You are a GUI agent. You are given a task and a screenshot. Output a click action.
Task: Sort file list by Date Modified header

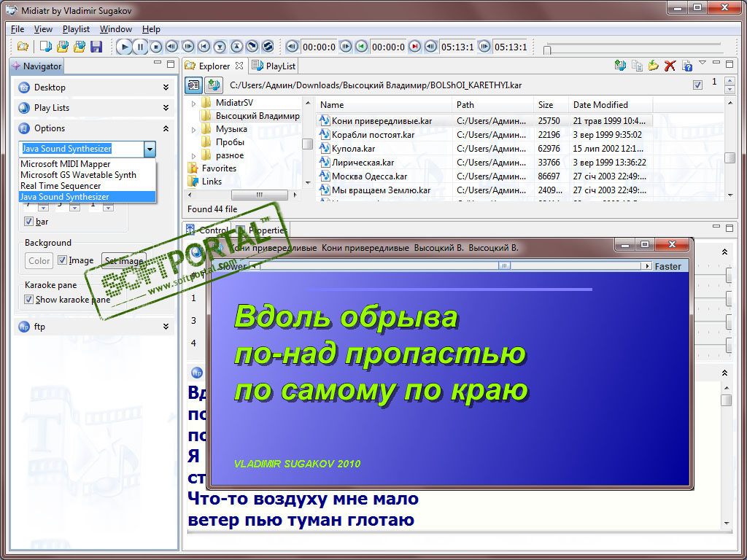(x=611, y=105)
